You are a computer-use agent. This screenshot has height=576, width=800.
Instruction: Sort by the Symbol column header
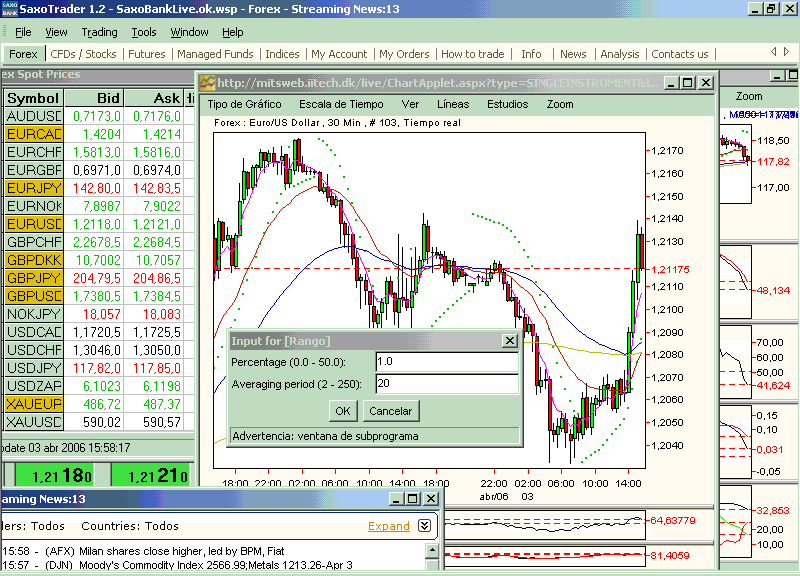coord(34,98)
